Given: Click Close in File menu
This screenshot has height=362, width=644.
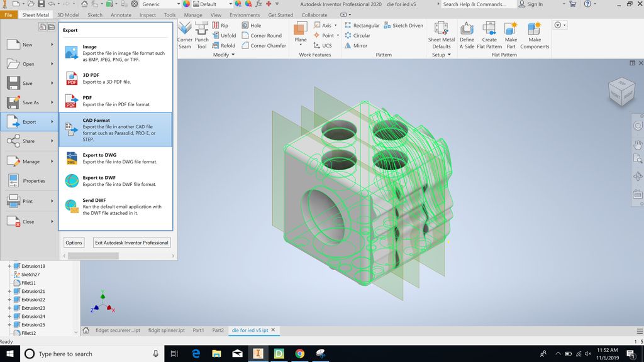Looking at the screenshot, I should [30, 222].
